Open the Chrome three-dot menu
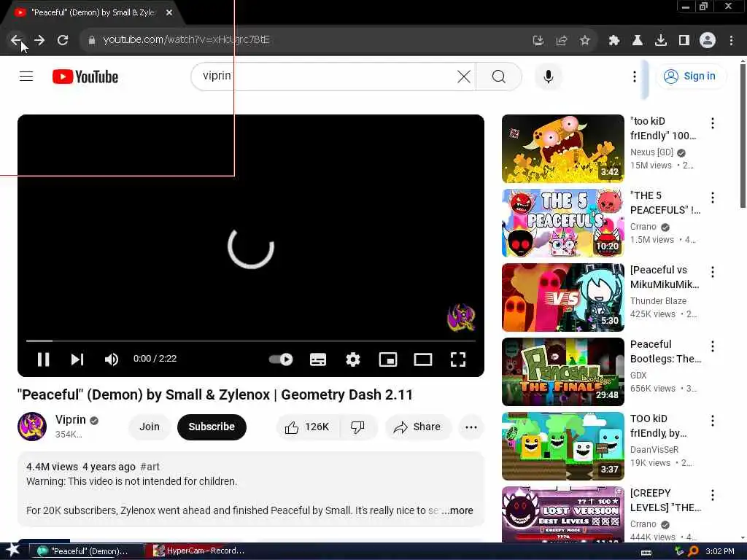This screenshot has height=560, width=747. point(731,41)
